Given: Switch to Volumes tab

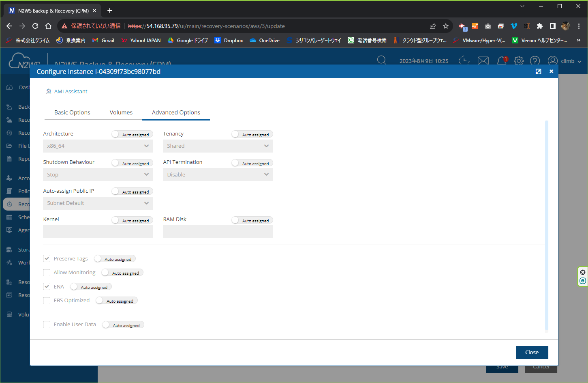Looking at the screenshot, I should pyautogui.click(x=121, y=112).
